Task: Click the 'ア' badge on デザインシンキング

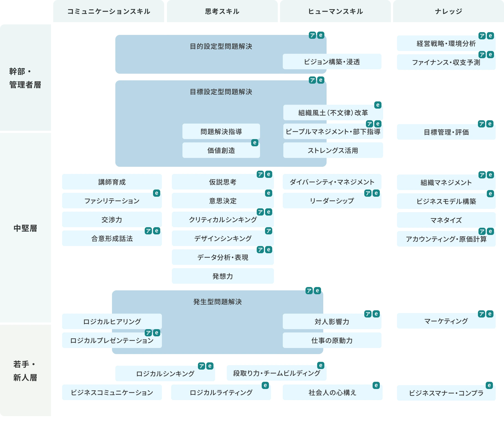Action: [x=268, y=231]
